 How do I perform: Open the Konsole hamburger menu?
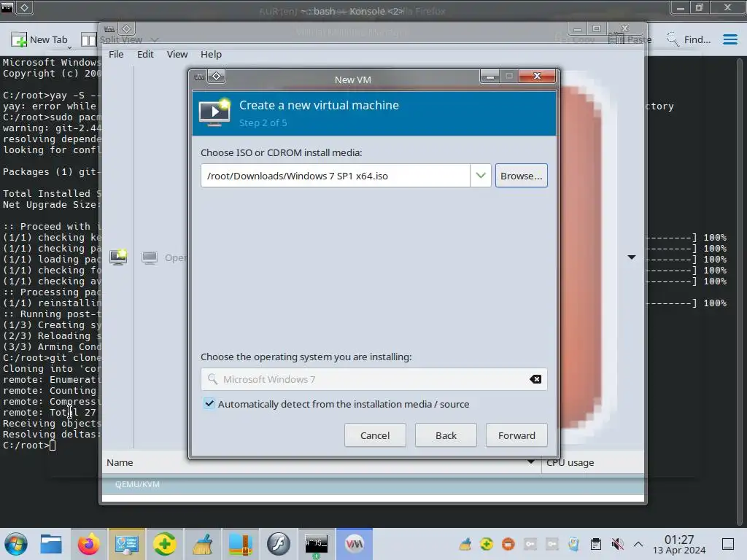729,39
